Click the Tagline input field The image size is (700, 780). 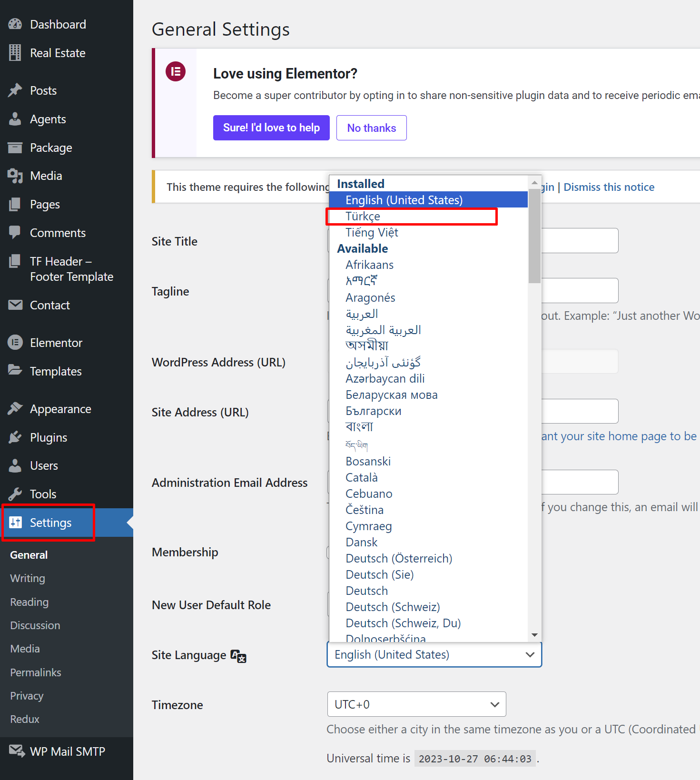click(580, 290)
